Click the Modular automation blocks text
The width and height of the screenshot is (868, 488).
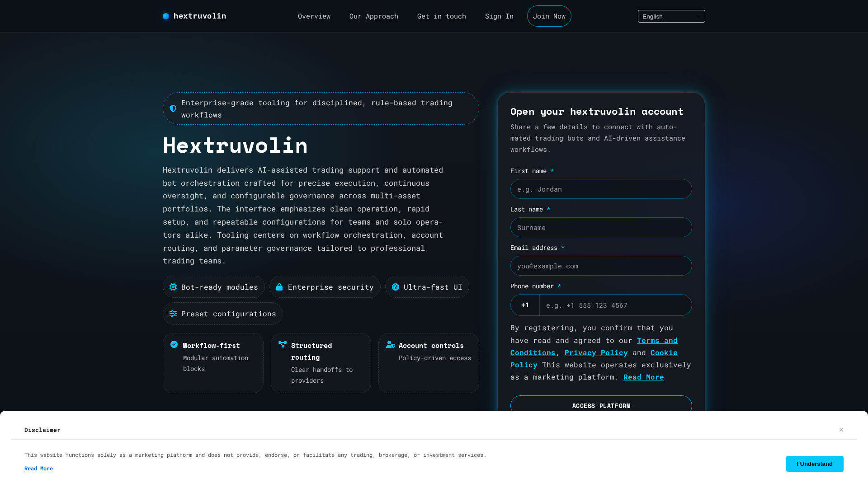pos(216,363)
